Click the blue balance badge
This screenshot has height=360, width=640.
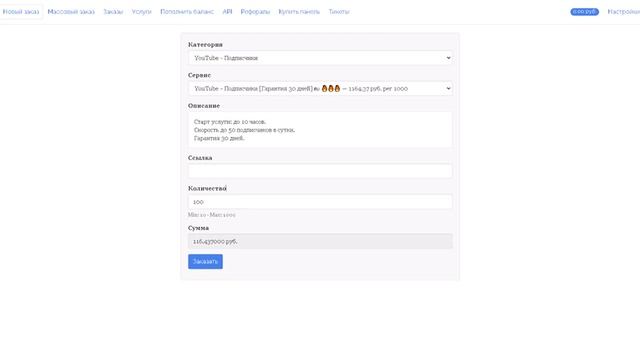click(584, 12)
